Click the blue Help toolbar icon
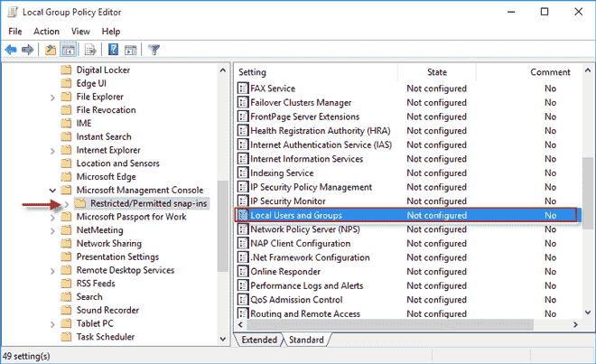Image resolution: width=596 pixels, height=364 pixels. coord(113,50)
